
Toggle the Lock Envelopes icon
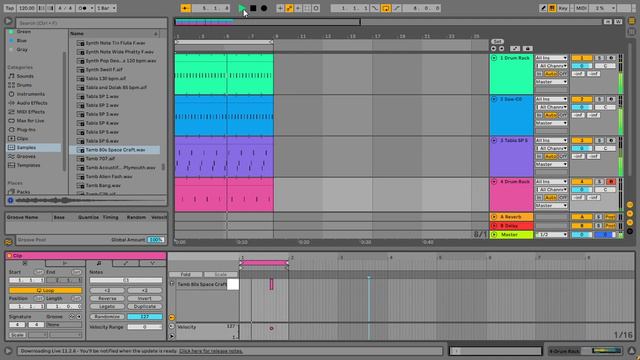tap(527, 49)
